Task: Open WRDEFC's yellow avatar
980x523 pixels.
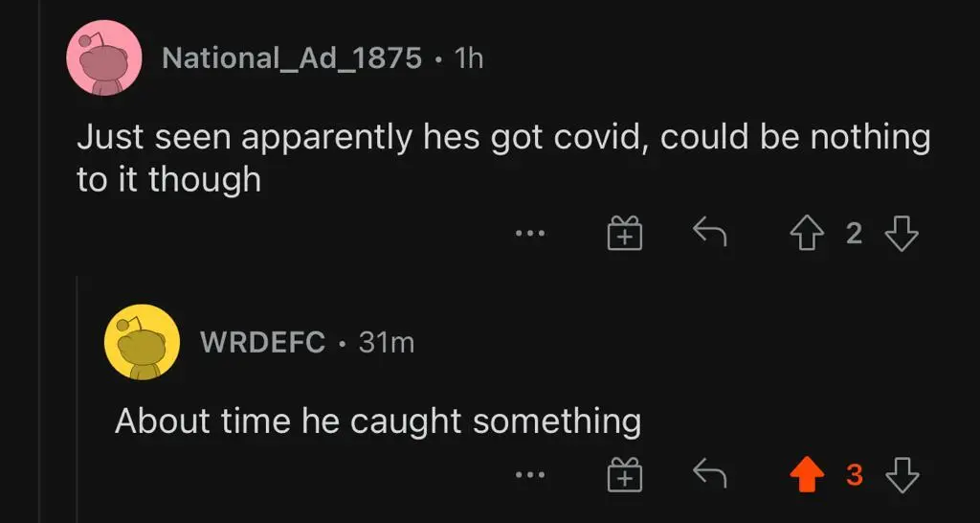Action: pyautogui.click(x=142, y=342)
